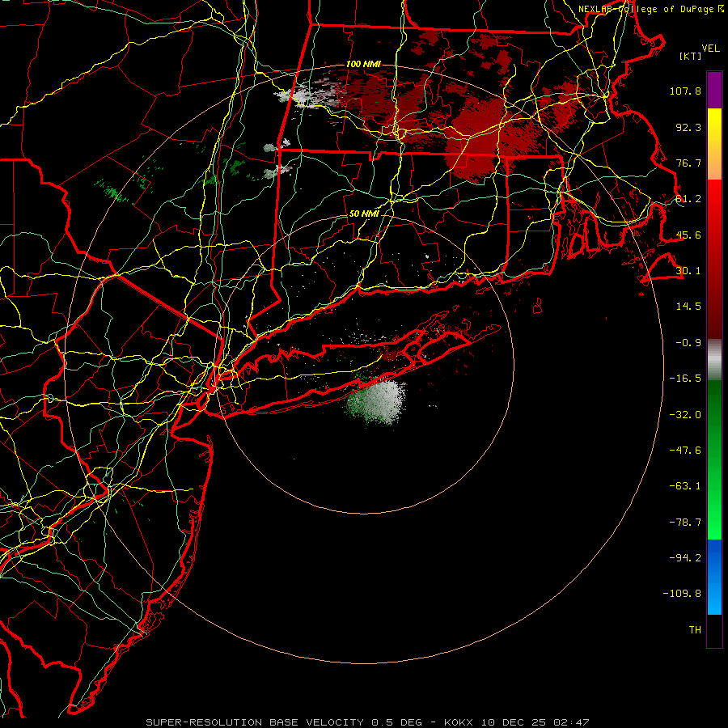
Task: Select the -109.8 legend value
Action: [682, 594]
